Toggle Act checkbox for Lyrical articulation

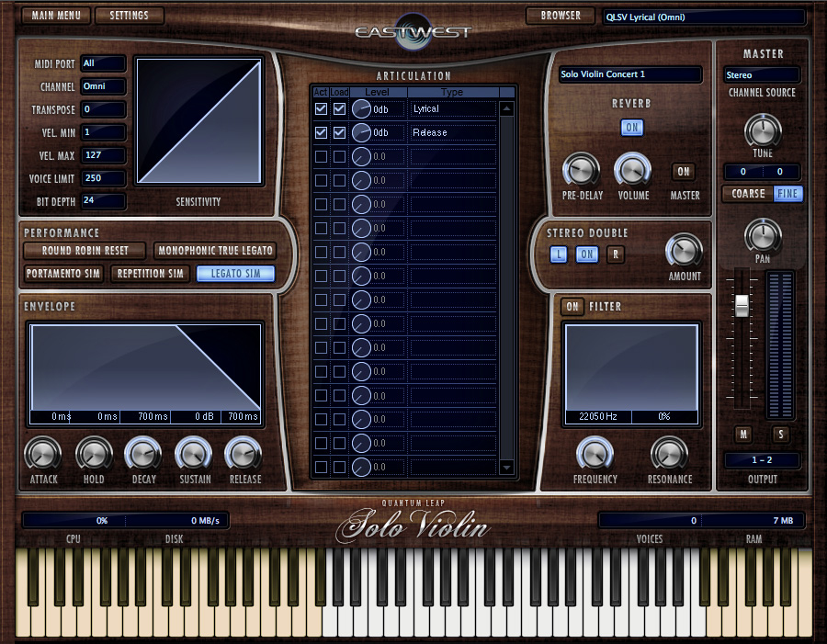321,109
